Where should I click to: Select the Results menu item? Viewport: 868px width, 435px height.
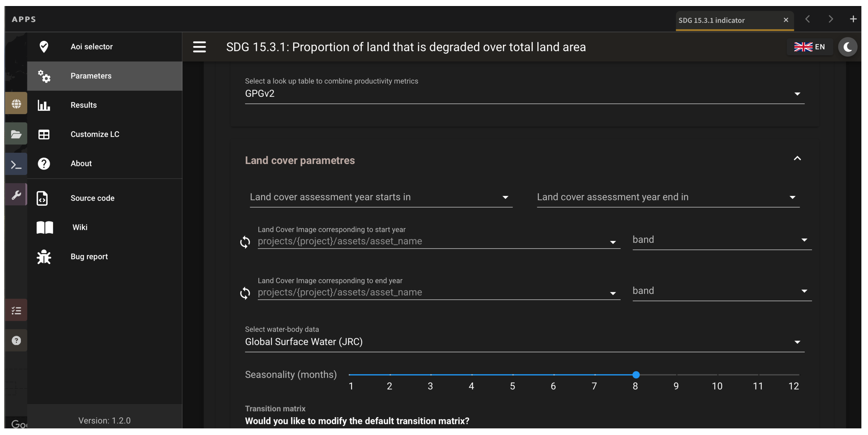[x=83, y=105]
